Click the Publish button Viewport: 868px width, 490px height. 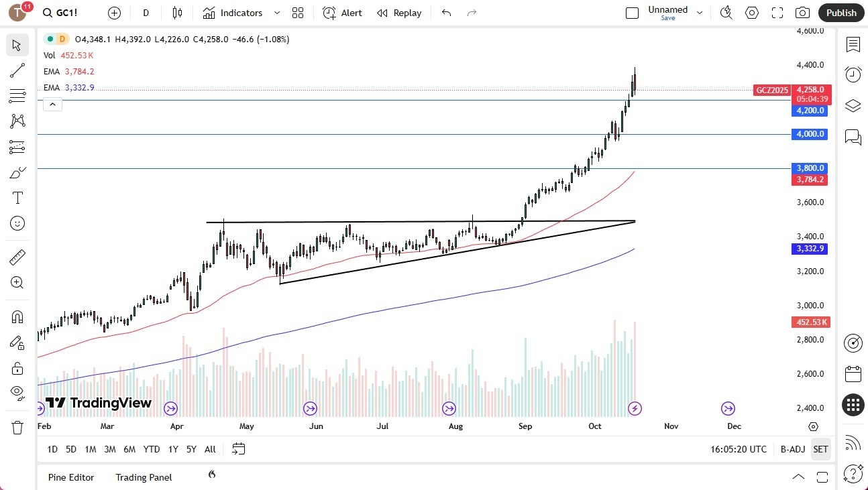[x=840, y=12]
